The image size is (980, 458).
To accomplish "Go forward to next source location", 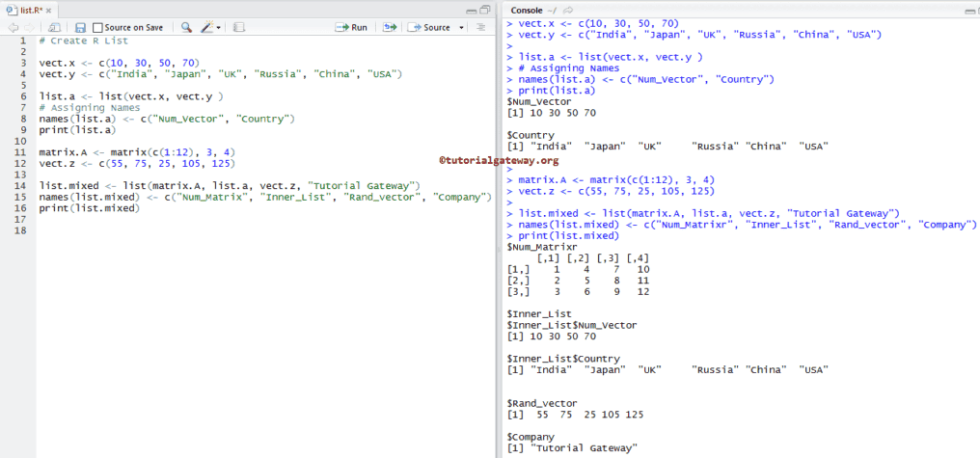I will pyautogui.click(x=29, y=28).
